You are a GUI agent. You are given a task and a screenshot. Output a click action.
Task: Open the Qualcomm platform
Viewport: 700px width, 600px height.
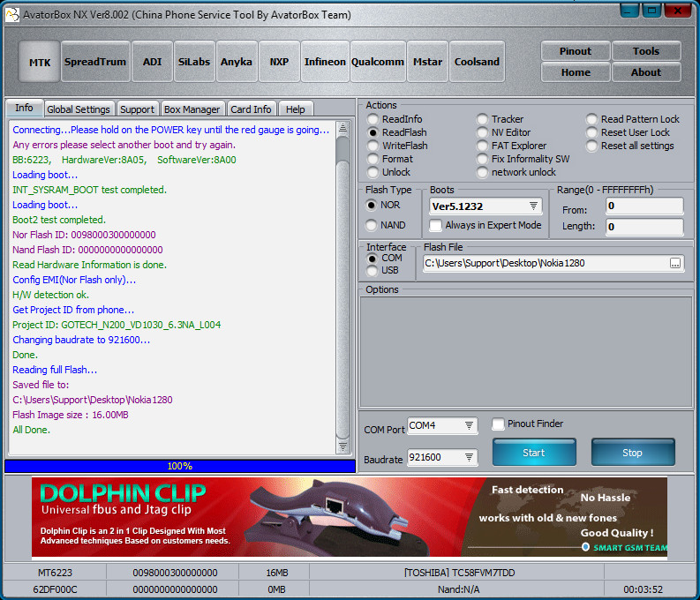(378, 62)
